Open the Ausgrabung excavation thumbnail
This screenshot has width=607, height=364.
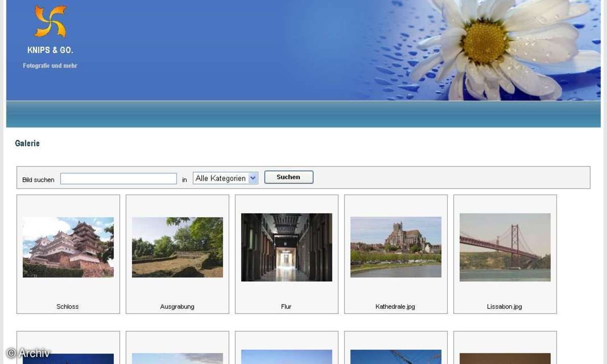click(x=178, y=247)
